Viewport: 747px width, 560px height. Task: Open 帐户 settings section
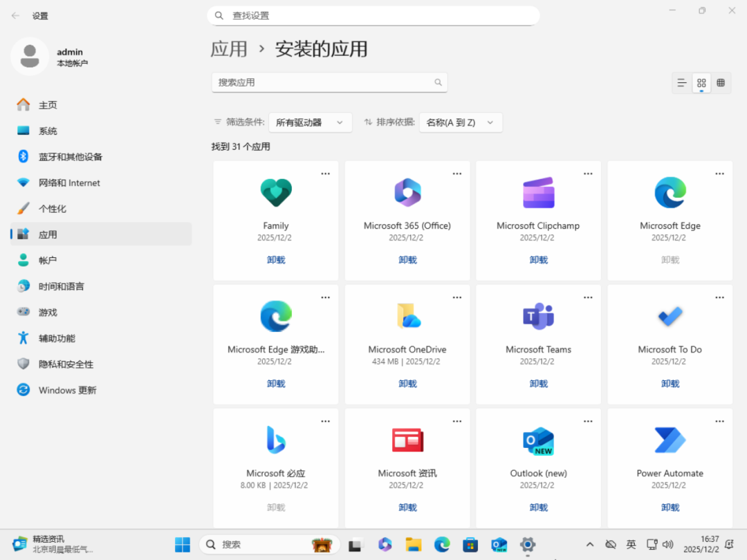[x=101, y=261]
